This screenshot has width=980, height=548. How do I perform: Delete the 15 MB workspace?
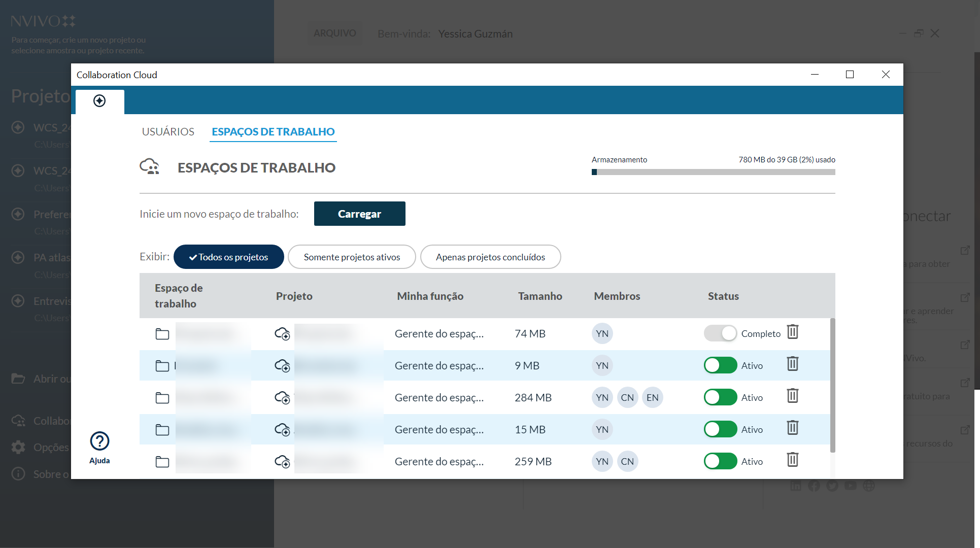[x=793, y=428]
